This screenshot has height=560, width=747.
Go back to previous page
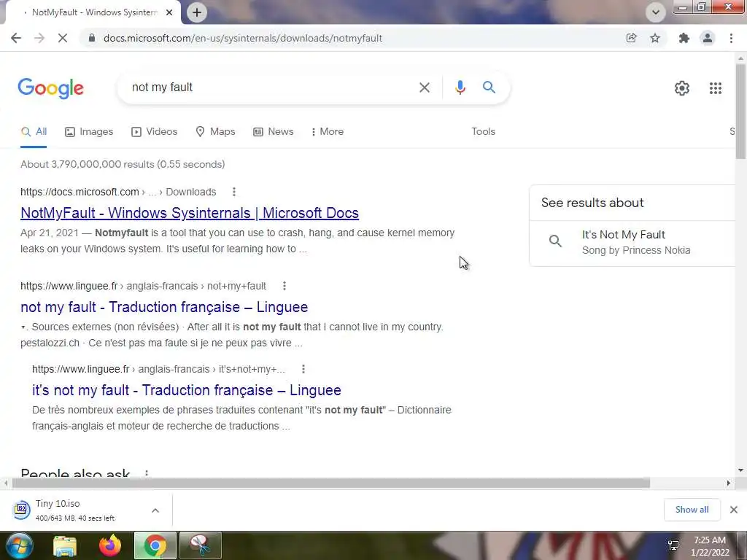pyautogui.click(x=16, y=38)
